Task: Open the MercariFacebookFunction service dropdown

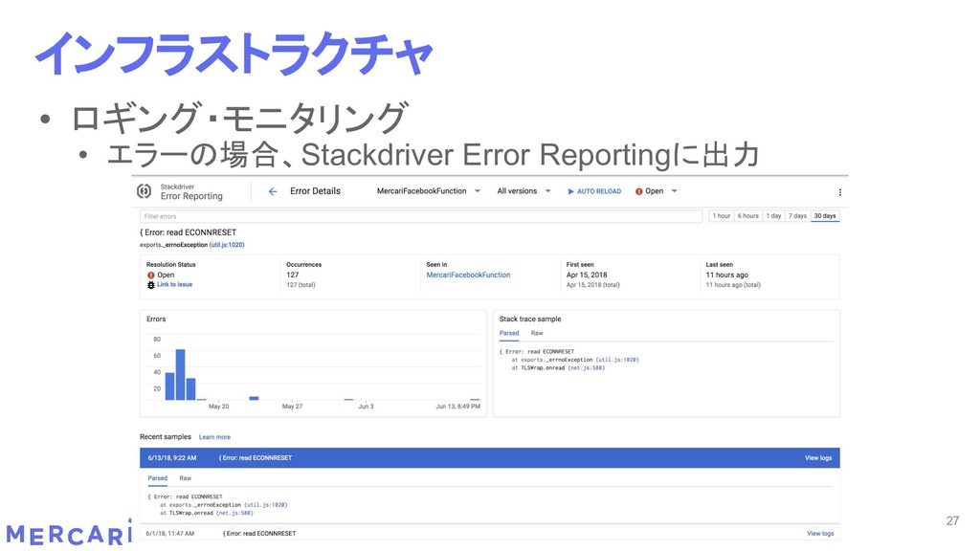Action: (x=428, y=191)
